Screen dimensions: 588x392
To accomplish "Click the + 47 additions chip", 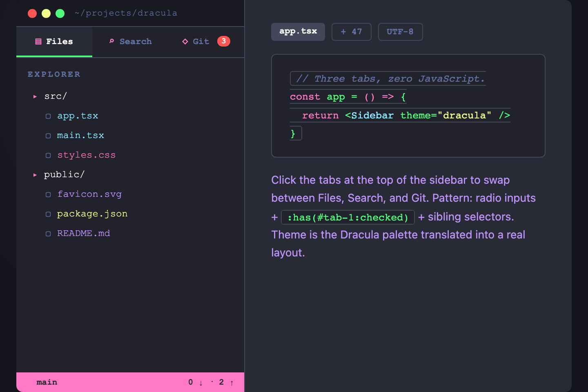I will point(352,32).
